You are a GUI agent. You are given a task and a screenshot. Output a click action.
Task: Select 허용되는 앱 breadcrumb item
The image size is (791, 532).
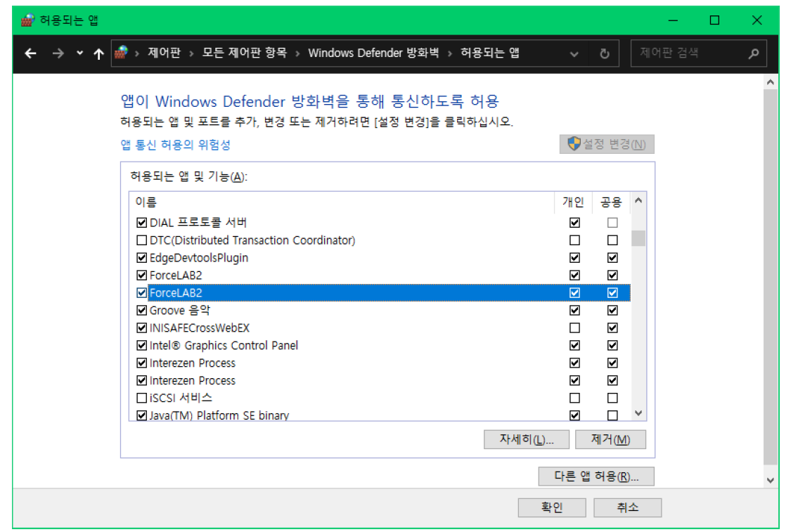[490, 53]
